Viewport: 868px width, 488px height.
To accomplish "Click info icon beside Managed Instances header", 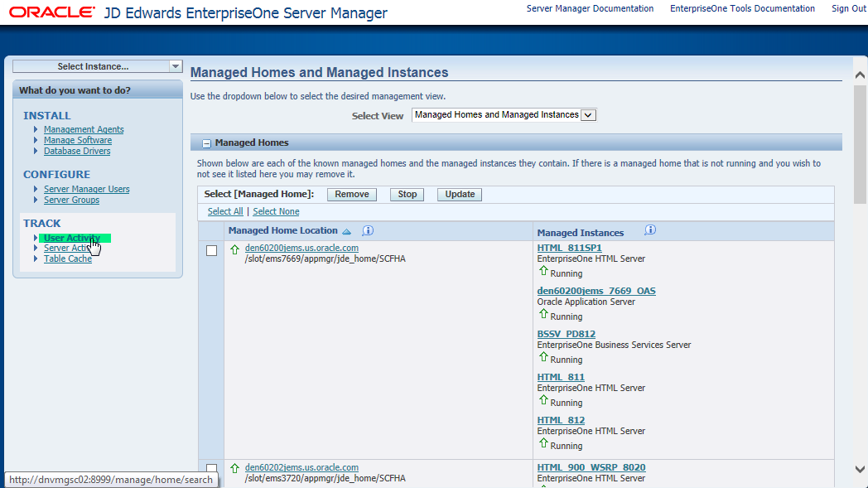I will pos(650,230).
